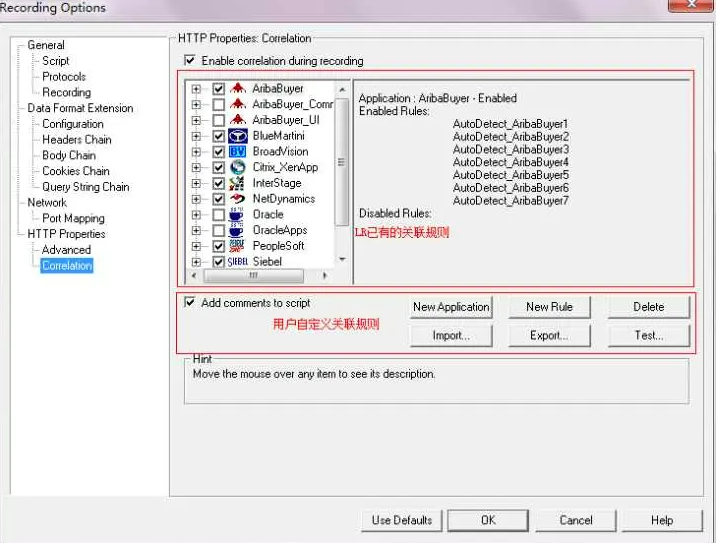Click the AribaBuyer_UI row icon
716x543 pixels.
(x=237, y=120)
